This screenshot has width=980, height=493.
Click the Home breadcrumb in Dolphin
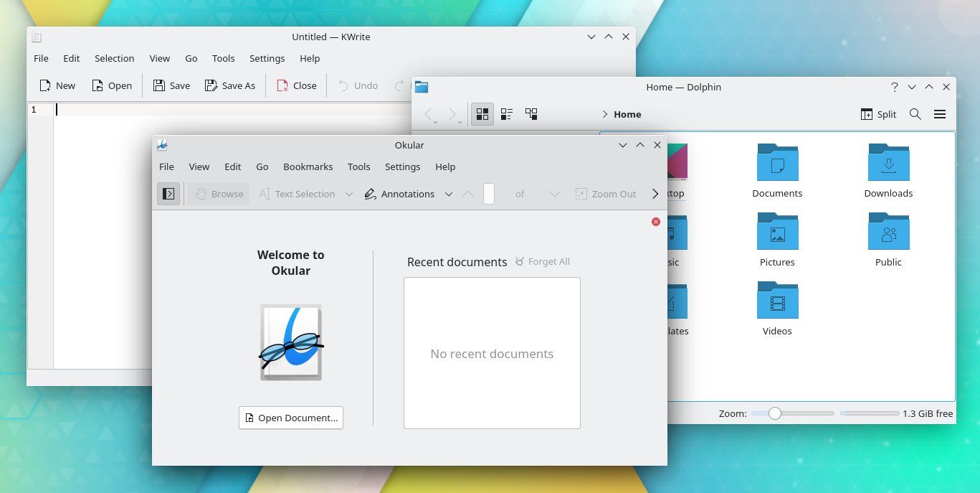pos(627,114)
